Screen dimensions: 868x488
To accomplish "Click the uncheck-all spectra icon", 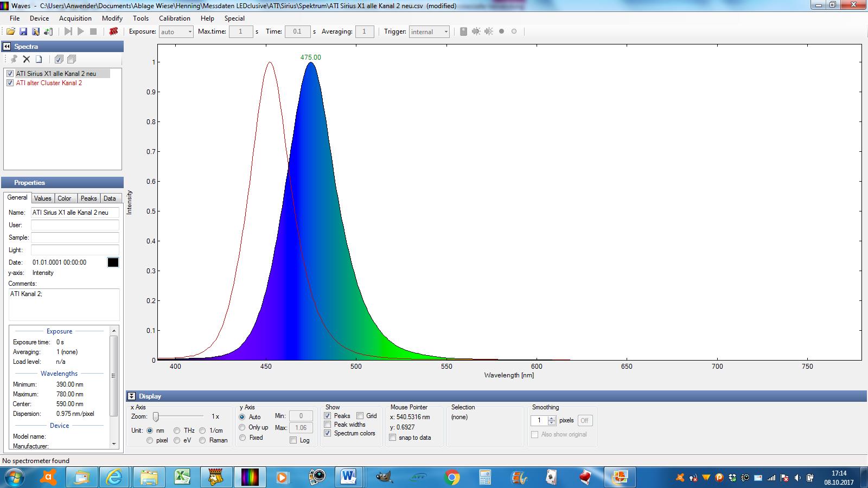I will tap(71, 59).
